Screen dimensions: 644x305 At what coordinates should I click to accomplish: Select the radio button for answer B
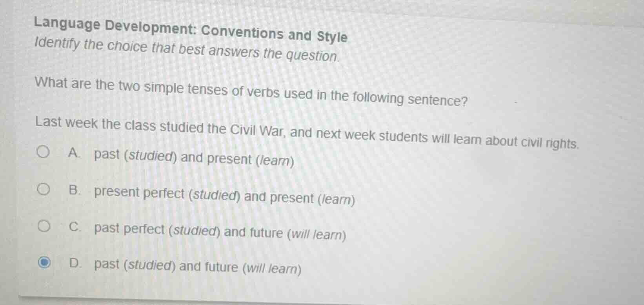(x=44, y=189)
